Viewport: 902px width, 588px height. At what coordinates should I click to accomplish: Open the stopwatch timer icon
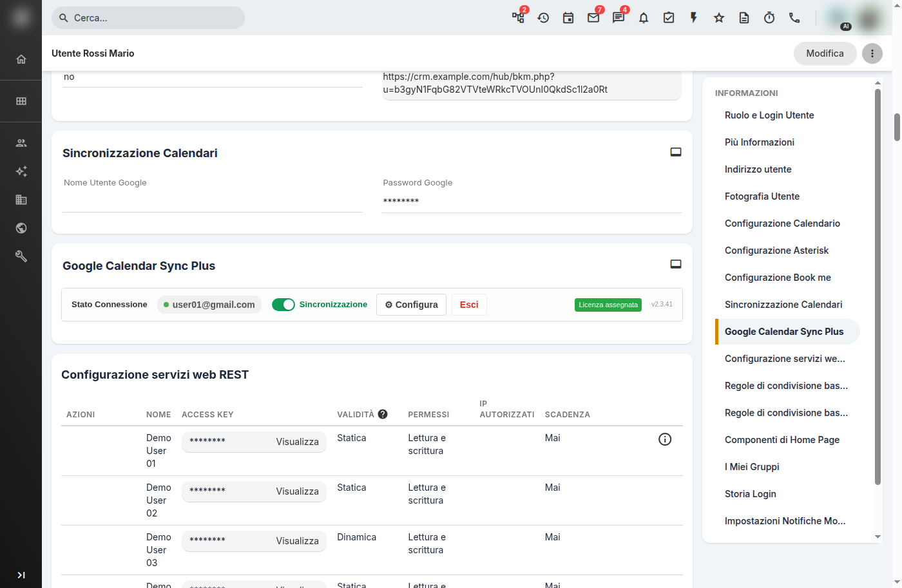click(769, 17)
